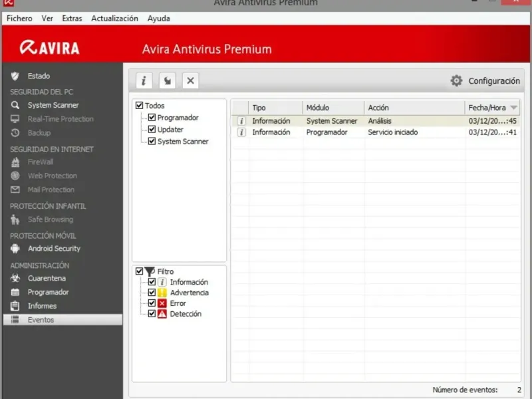
Task: Click the Configuración gear icon
Action: [456, 80]
